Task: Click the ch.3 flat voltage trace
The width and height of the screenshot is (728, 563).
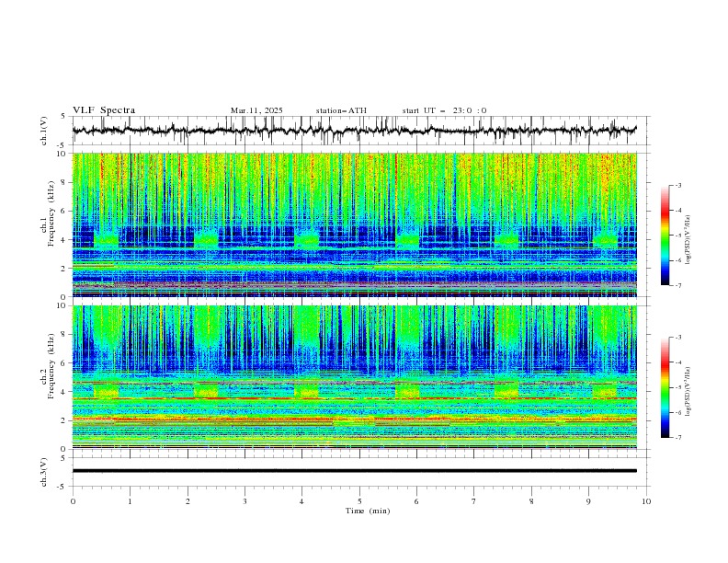Action: pos(354,471)
